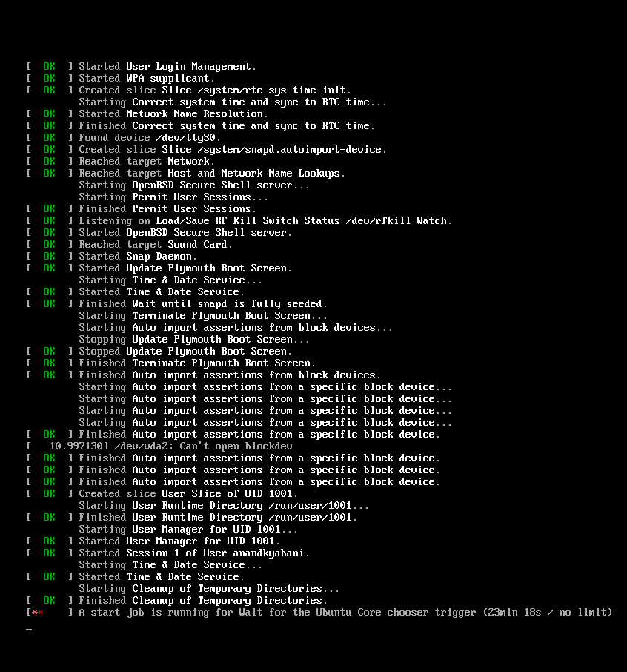Select 'Finished Wait until snapd is fully seeded'
The width and height of the screenshot is (627, 672).
click(x=203, y=303)
